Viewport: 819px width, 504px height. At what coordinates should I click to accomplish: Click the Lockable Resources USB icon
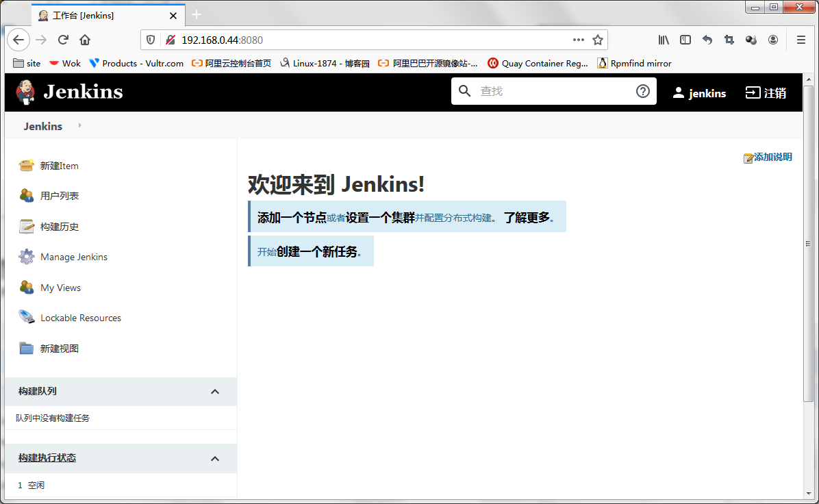[27, 318]
